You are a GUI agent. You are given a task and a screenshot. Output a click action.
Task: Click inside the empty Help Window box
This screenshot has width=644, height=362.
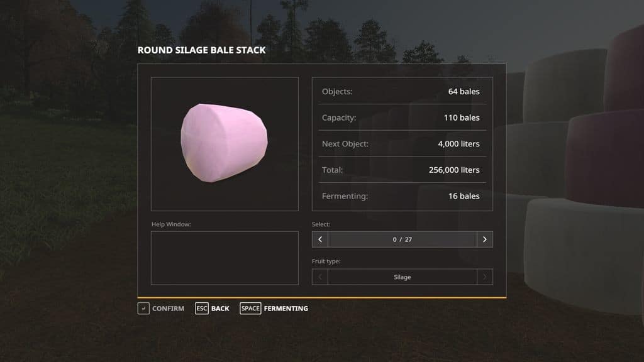pyautogui.click(x=225, y=258)
